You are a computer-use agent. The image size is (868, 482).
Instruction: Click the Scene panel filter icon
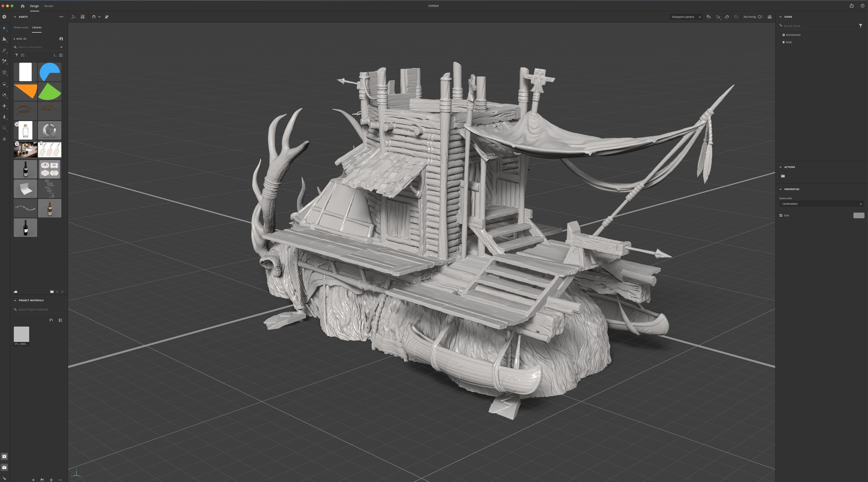[x=860, y=26]
